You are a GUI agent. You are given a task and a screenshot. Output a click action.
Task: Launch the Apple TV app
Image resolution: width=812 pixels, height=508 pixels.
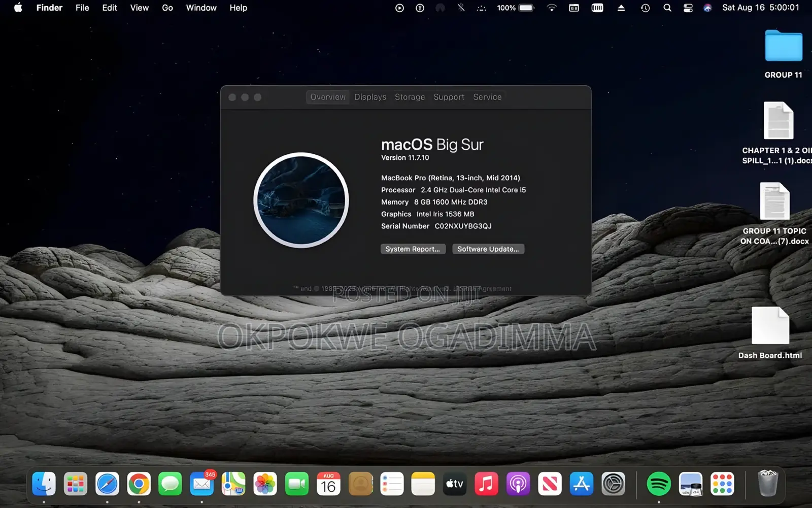click(455, 484)
